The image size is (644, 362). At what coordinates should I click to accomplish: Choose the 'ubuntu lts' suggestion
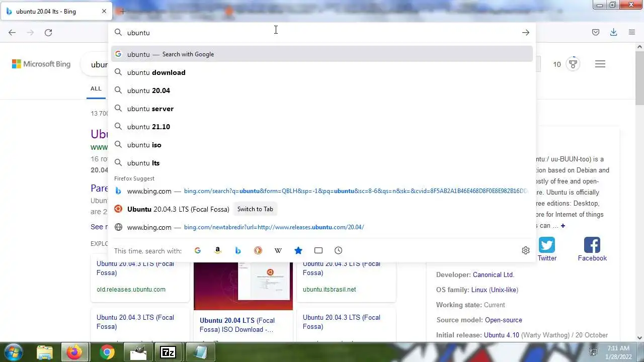pyautogui.click(x=322, y=163)
